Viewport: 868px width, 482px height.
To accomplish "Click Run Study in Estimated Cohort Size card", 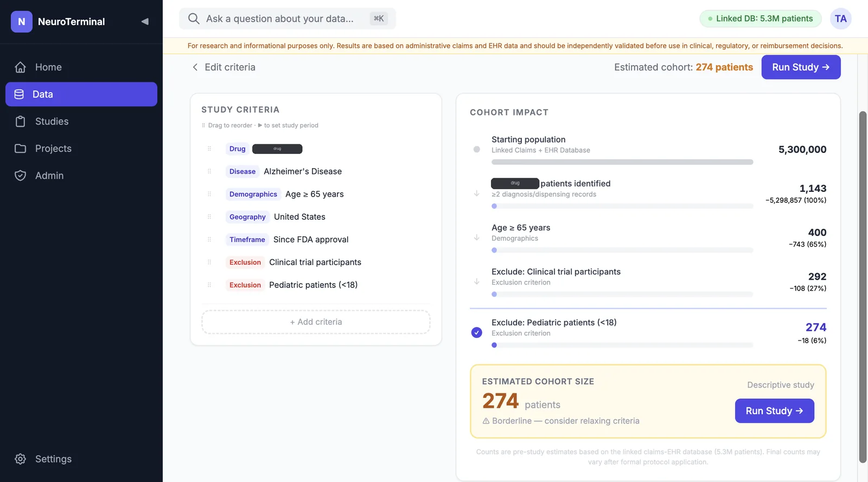I will (x=774, y=411).
